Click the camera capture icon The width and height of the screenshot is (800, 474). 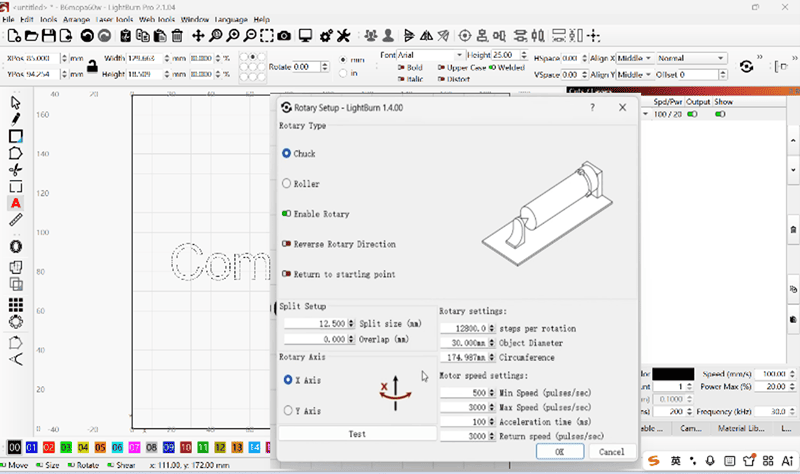click(x=285, y=36)
